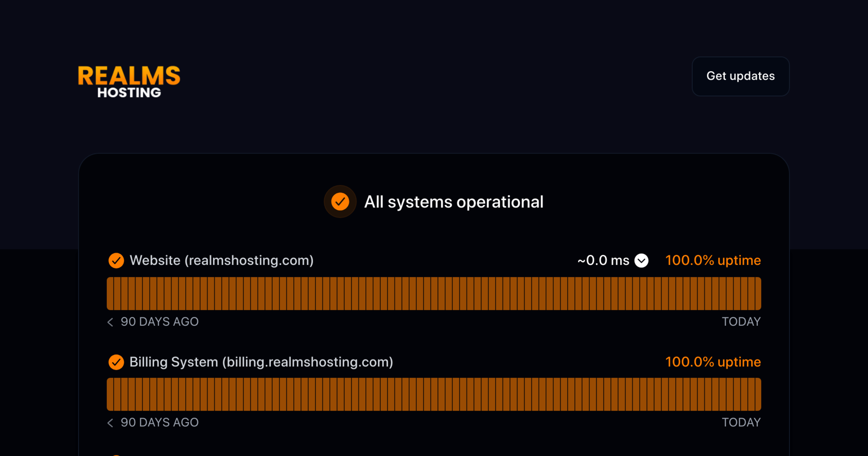Click the All systems operational checkmark icon
The width and height of the screenshot is (868, 456).
pos(340,202)
